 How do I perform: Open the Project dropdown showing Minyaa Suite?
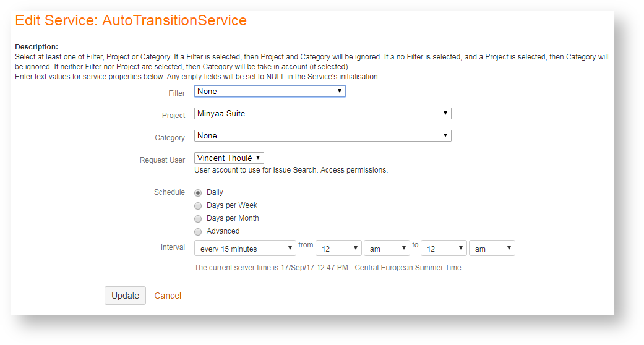tap(322, 114)
